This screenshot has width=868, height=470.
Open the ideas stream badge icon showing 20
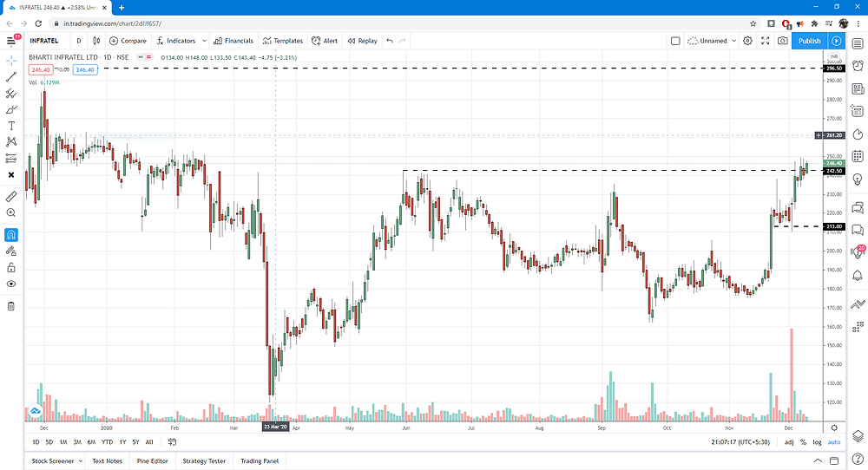tap(858, 252)
